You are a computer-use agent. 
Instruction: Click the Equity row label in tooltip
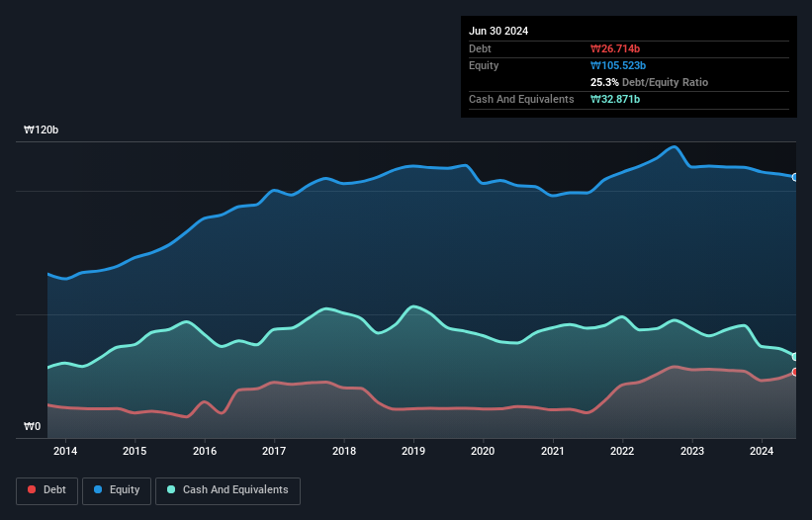(x=484, y=65)
